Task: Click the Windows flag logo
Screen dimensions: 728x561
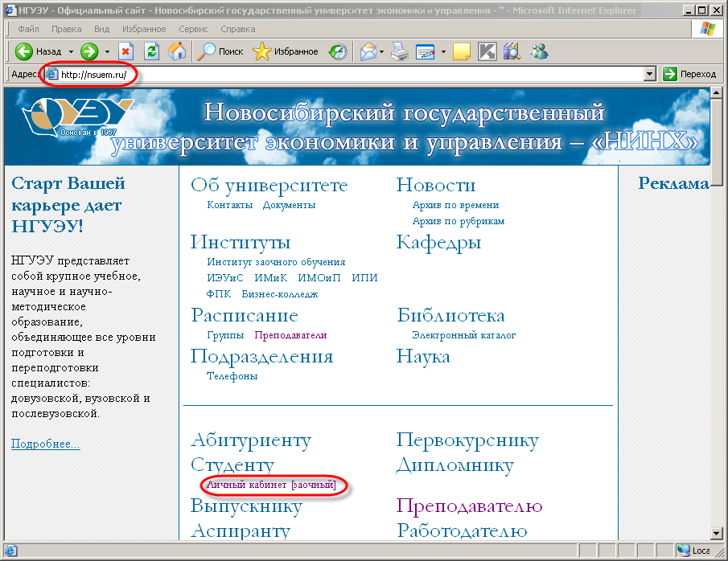Action: coord(707,29)
